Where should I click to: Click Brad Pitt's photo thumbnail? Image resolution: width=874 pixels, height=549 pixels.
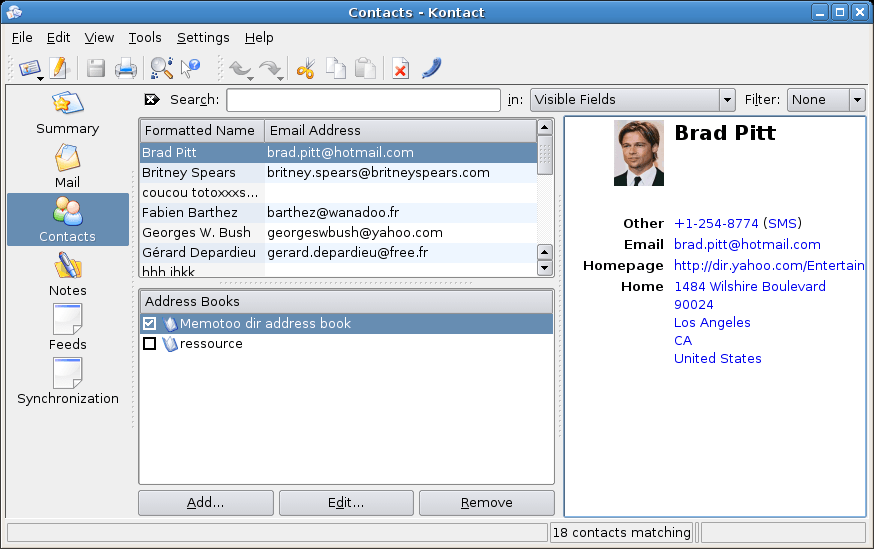click(639, 153)
